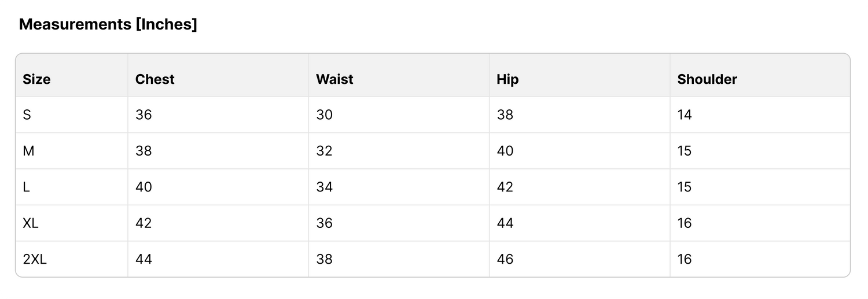The image size is (868, 299).
Task: Select hip value 46 in 2XL row
Action: point(505,259)
